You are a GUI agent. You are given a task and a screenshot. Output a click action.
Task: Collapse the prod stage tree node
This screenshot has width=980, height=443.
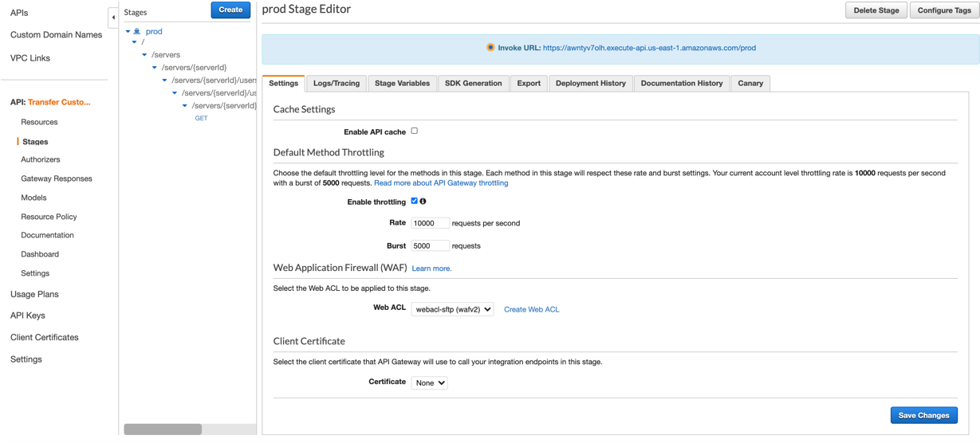tap(128, 32)
